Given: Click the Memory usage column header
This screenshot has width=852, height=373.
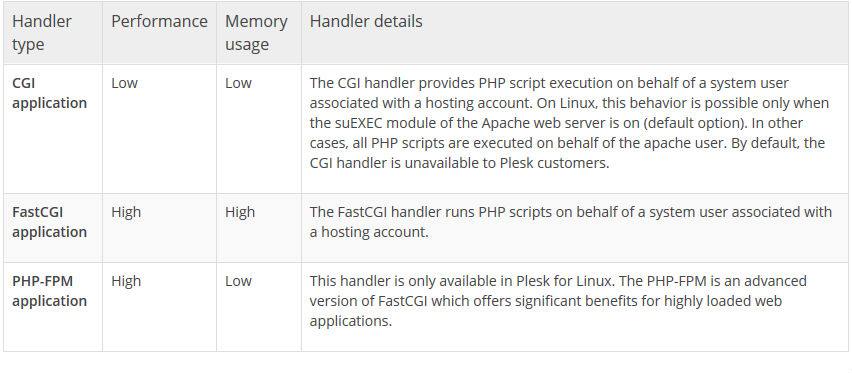Looking at the screenshot, I should click(256, 33).
